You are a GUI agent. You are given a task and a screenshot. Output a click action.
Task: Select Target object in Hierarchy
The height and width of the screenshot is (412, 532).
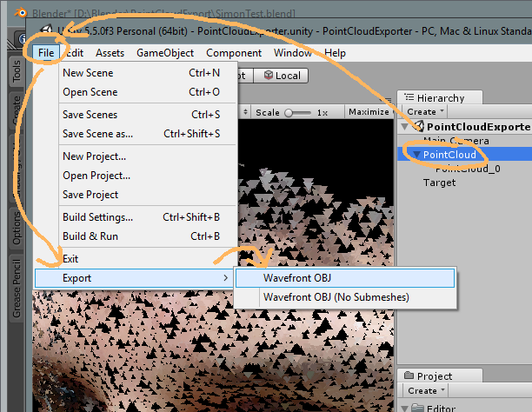(439, 183)
